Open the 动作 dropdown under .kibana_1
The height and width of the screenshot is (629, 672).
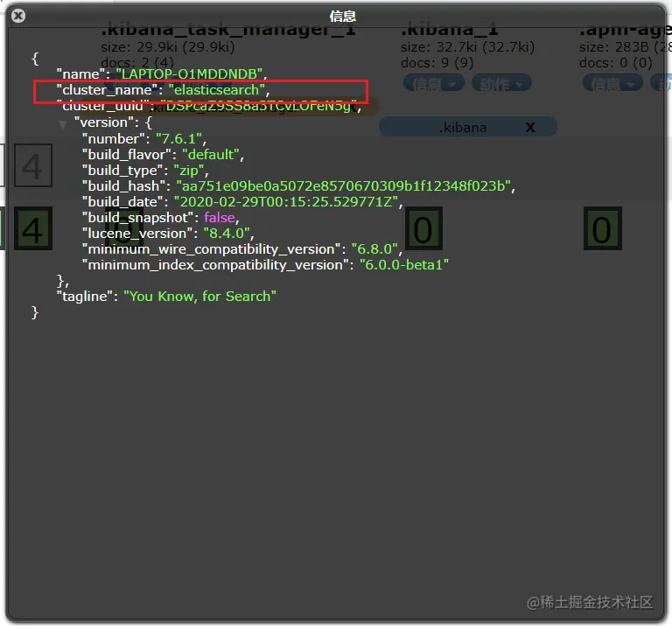[501, 84]
